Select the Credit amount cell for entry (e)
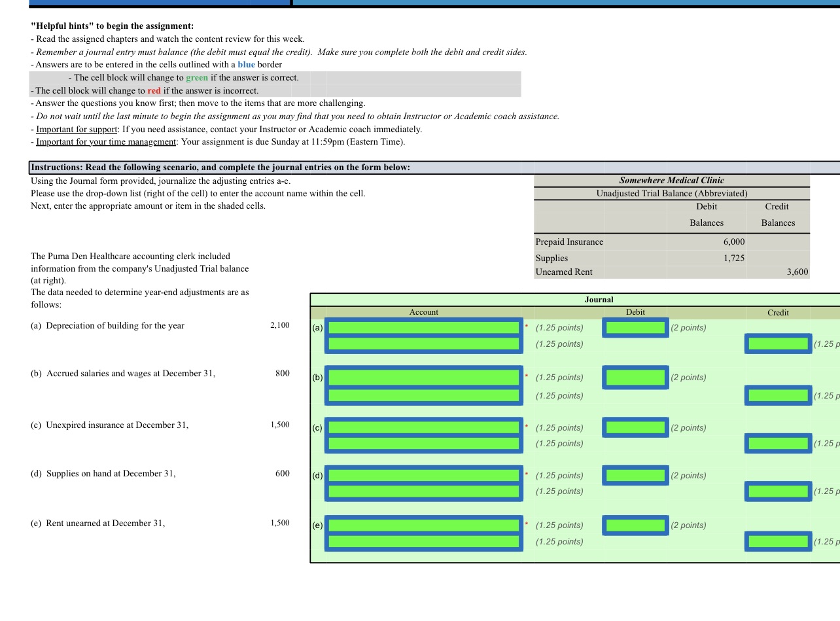 (778, 541)
